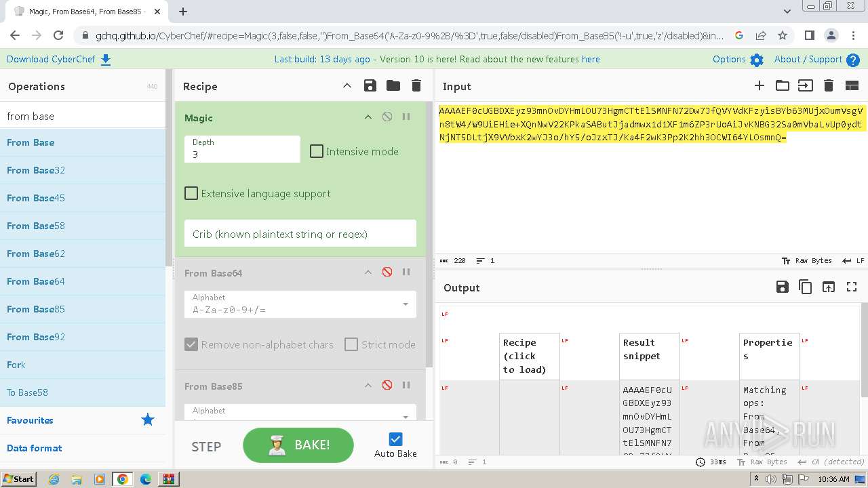Select From Base58 operation
The width and height of the screenshot is (868, 488).
[x=83, y=226]
